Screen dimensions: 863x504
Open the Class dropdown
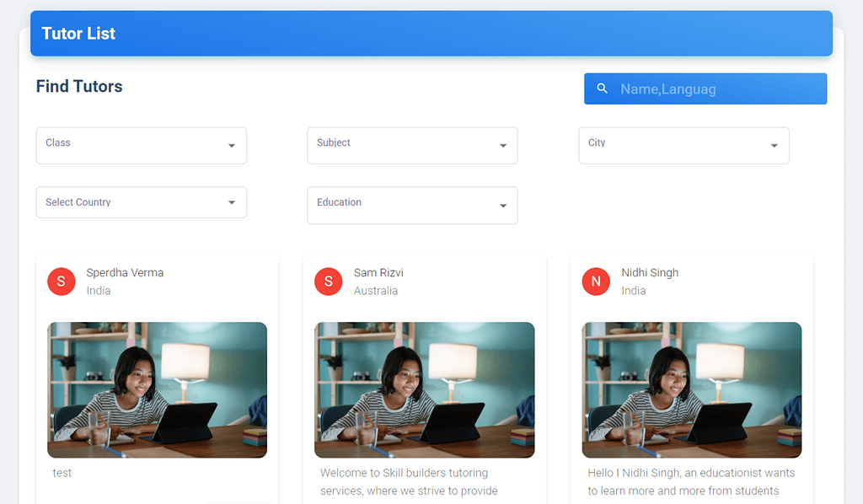tap(142, 145)
